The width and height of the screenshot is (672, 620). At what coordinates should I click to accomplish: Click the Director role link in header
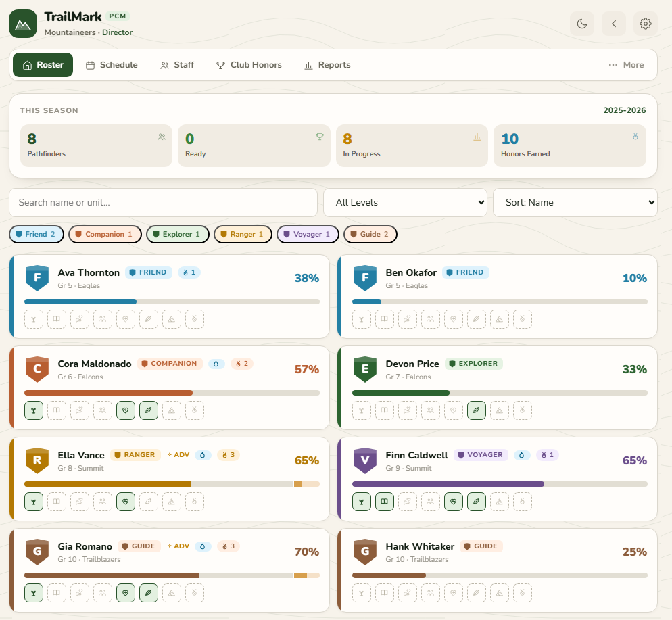[117, 32]
